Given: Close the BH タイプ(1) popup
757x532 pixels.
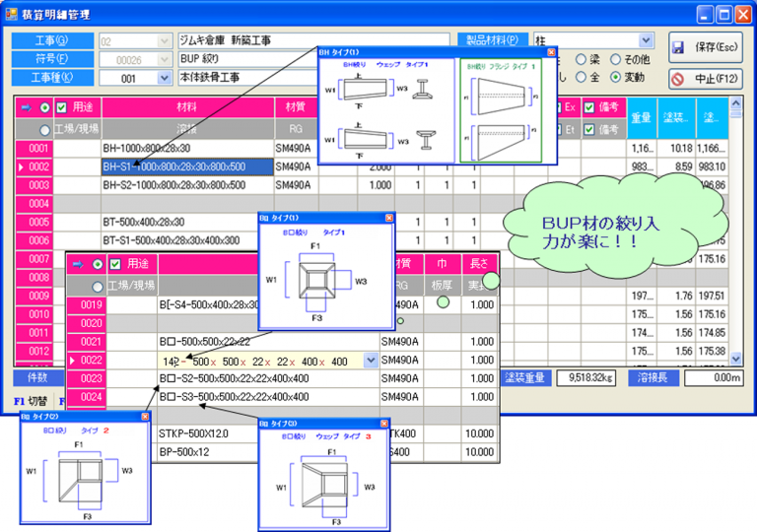Looking at the screenshot, I should pos(551,52).
